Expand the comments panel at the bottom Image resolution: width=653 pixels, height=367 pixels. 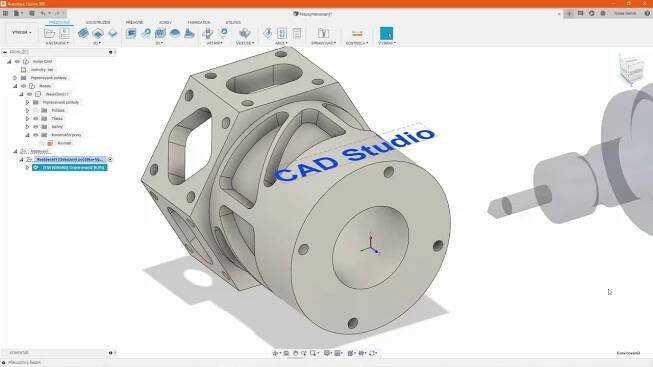[x=110, y=353]
